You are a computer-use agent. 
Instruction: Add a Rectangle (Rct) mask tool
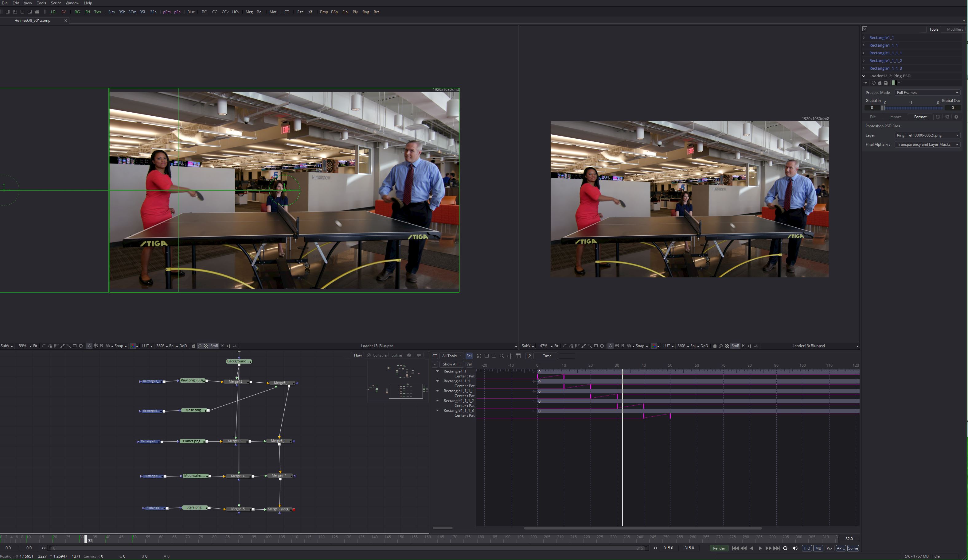click(x=377, y=12)
